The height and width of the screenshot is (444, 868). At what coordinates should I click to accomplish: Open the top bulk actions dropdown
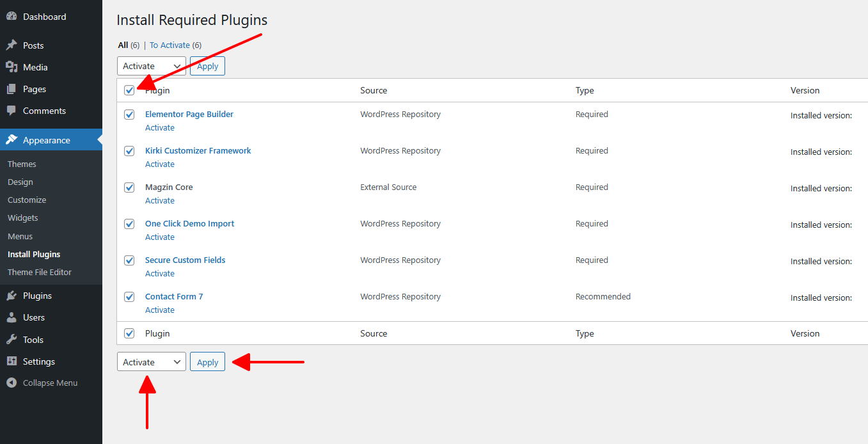(151, 66)
